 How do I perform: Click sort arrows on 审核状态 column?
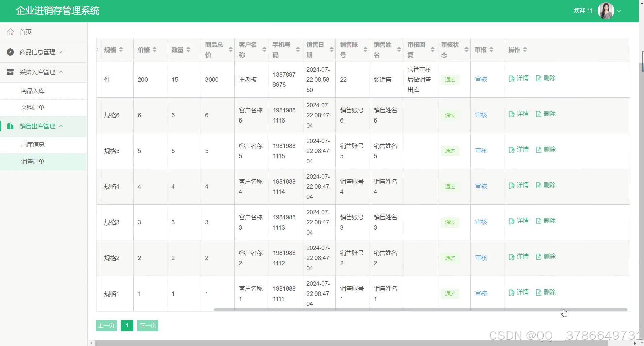[x=466, y=50]
